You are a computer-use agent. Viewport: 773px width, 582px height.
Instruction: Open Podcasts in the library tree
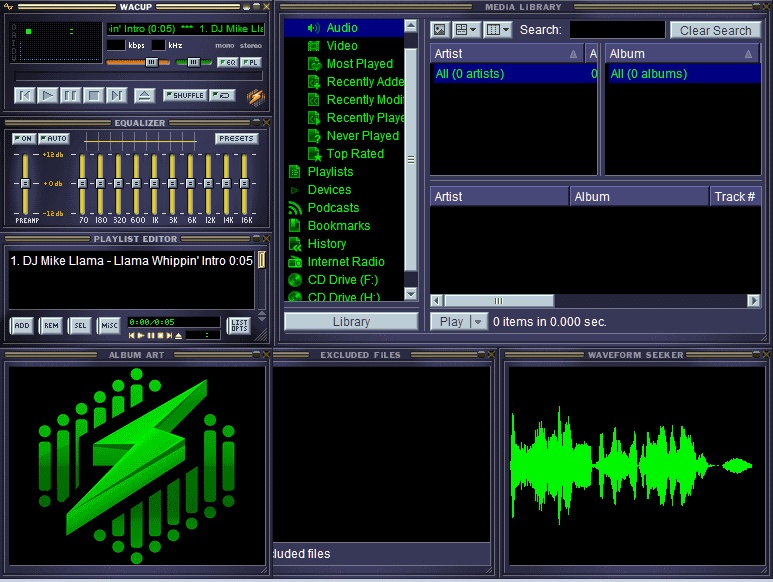[333, 208]
